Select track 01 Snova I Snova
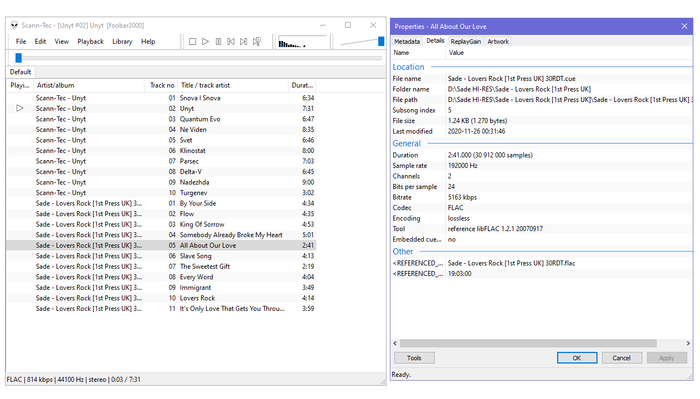This screenshot has height=399, width=700. coord(161,98)
